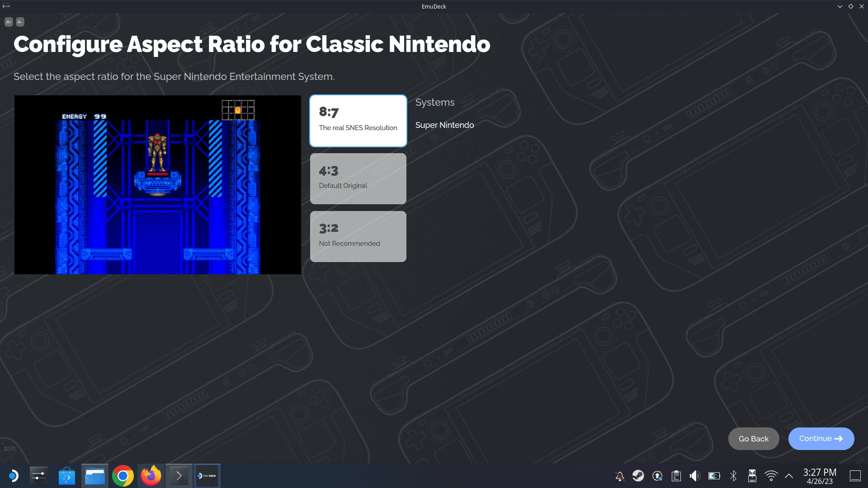The image size is (868, 488).
Task: Select the 8:7 real SNES resolution option
Action: coord(358,121)
